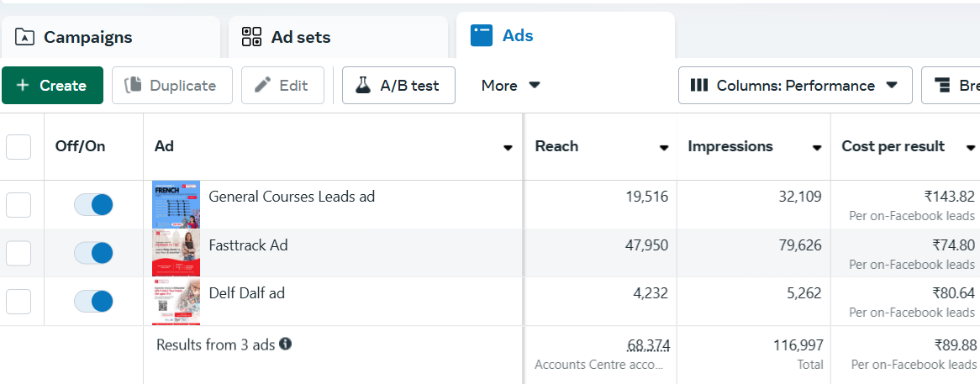Click the Duplicate button
The width and height of the screenshot is (980, 384).
point(171,86)
